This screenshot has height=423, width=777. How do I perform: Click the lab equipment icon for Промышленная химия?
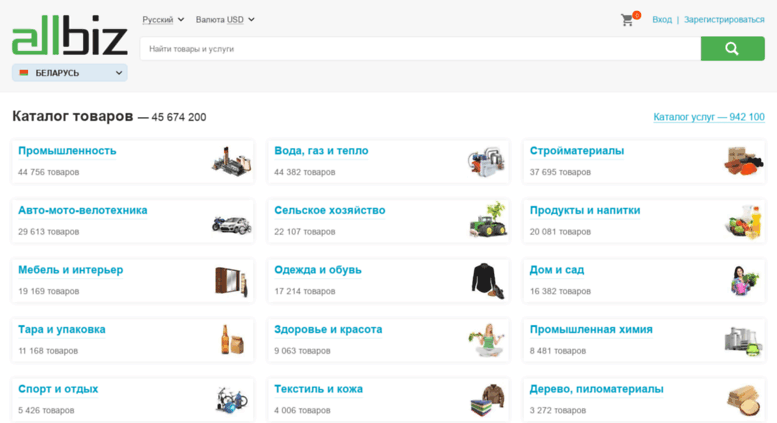[743, 341]
